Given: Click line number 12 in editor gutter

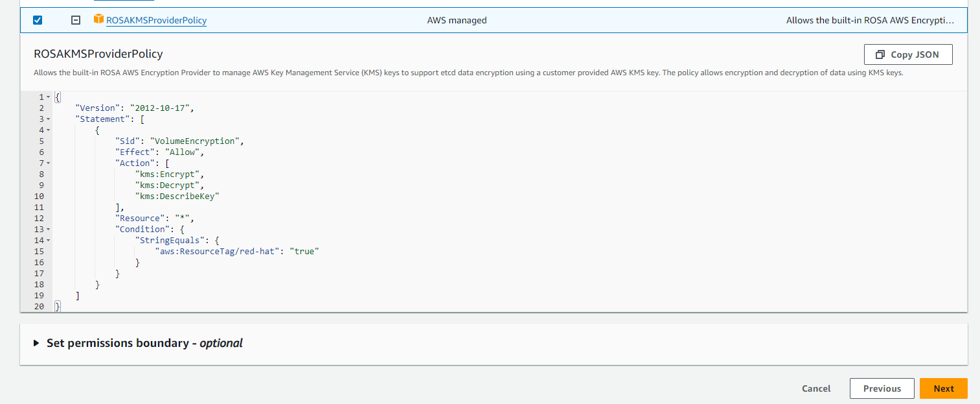Looking at the screenshot, I should click(39, 219).
